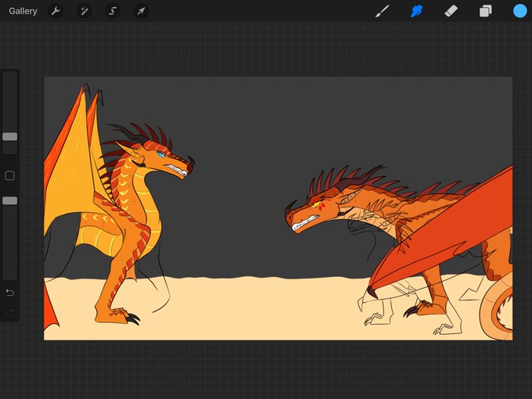Undo the last stroke
This screenshot has height=399, width=532.
10,293
